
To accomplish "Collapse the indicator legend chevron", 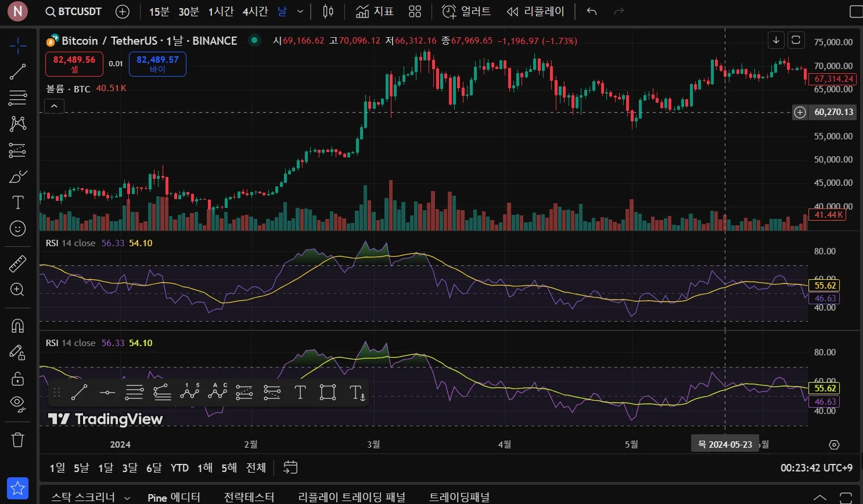I will tap(54, 106).
